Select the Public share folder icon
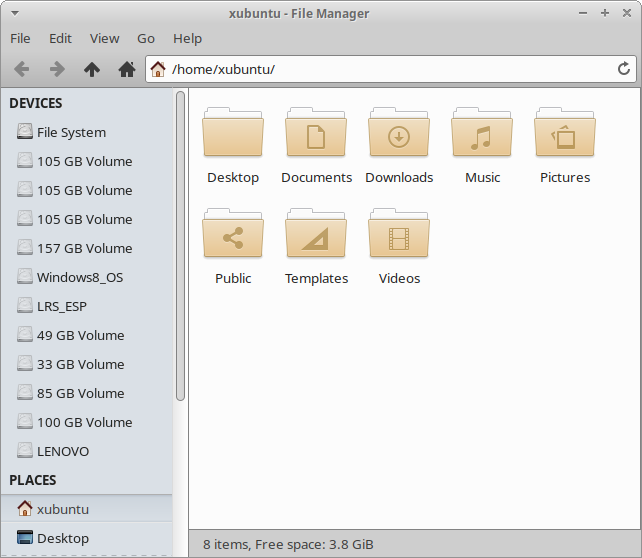Viewport: 642px width, 558px height. pos(233,237)
